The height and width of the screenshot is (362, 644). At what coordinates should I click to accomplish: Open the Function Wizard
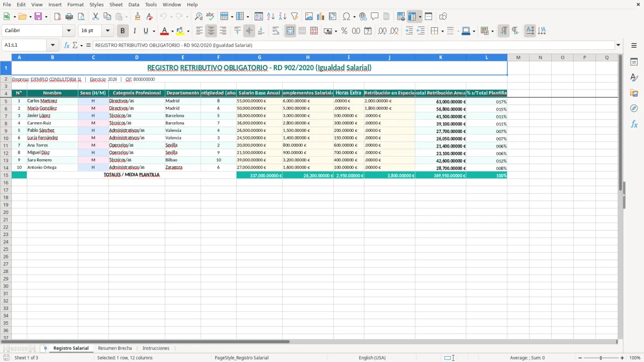click(x=67, y=45)
